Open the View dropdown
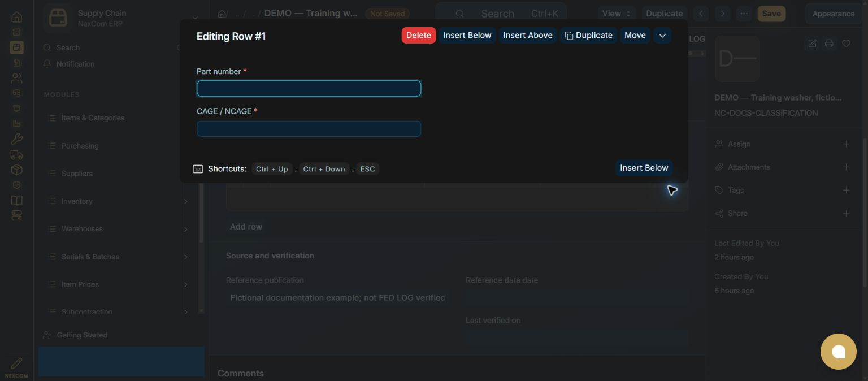 click(x=617, y=14)
